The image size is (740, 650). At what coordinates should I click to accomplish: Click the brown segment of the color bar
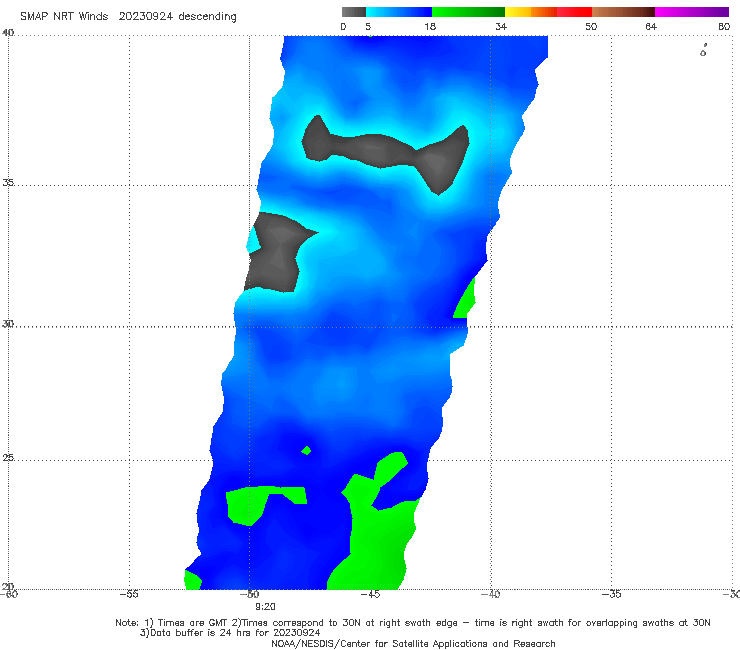click(623, 12)
